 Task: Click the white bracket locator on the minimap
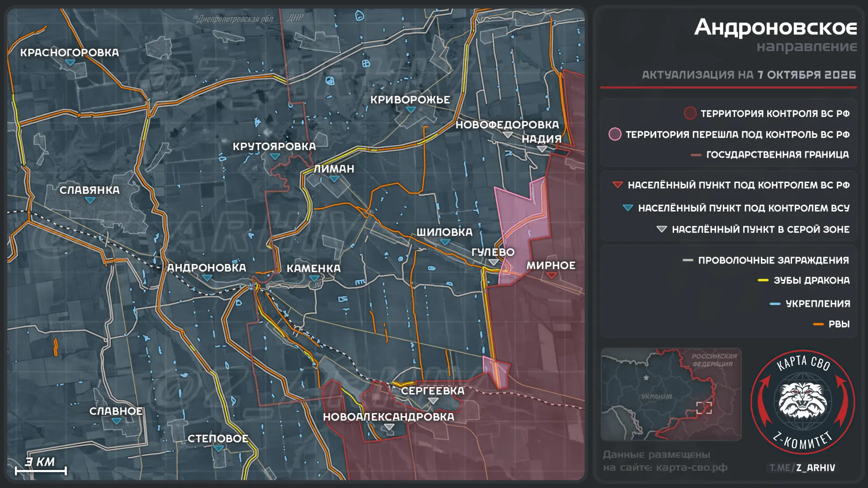coord(704,408)
